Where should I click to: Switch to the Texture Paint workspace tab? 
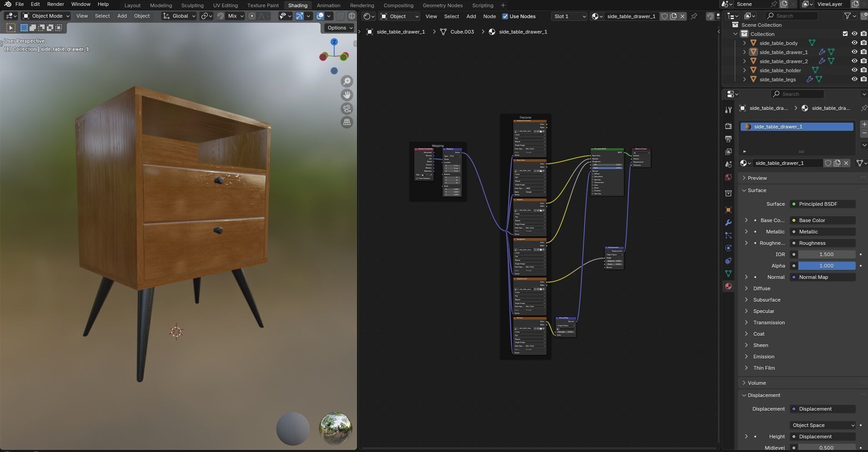pos(263,5)
